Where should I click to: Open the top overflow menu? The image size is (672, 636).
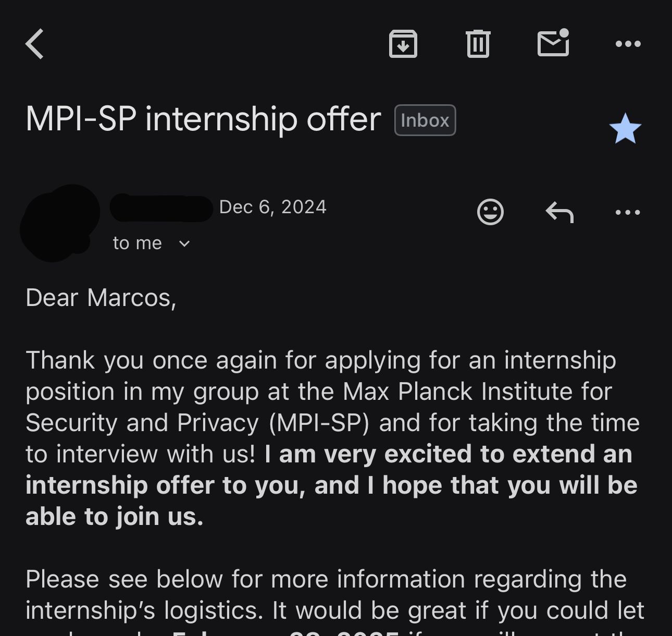click(628, 44)
